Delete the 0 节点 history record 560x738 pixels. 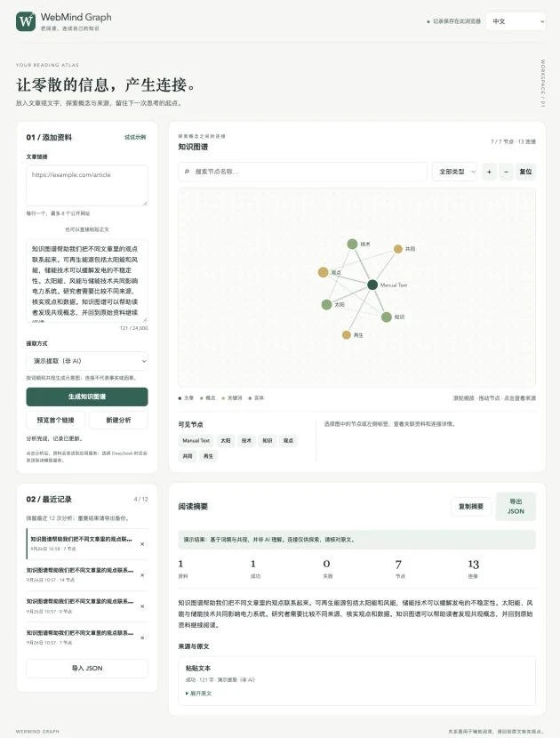pyautogui.click(x=142, y=606)
